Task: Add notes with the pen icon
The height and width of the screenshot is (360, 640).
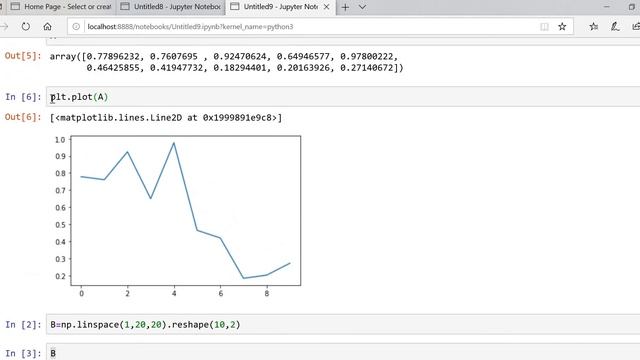Action: pyautogui.click(x=615, y=27)
